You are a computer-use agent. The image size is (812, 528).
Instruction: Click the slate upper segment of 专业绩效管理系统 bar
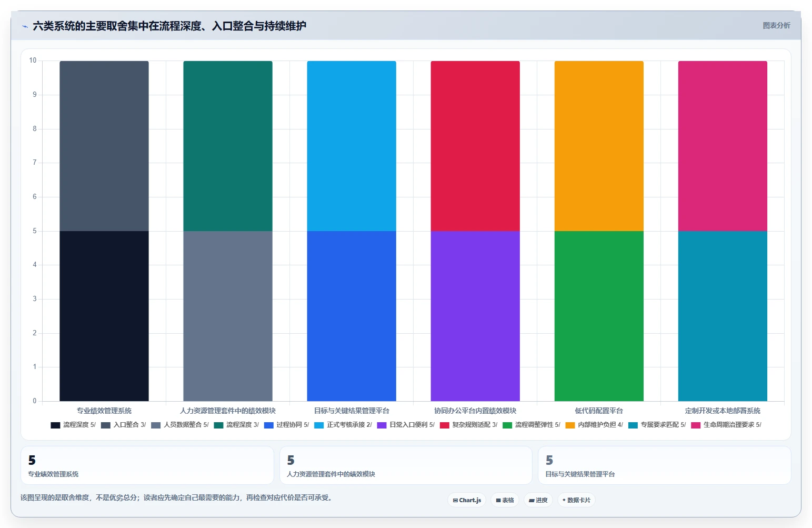pyautogui.click(x=104, y=146)
